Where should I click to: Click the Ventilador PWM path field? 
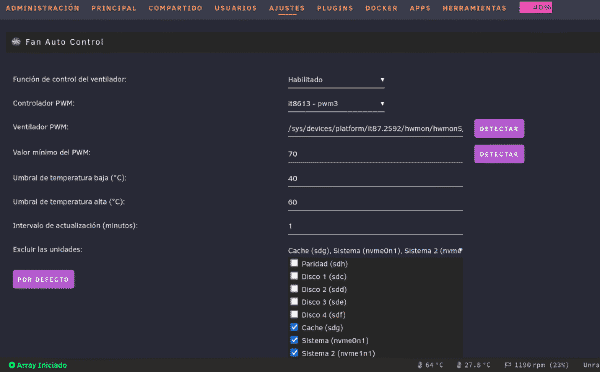click(x=375, y=129)
